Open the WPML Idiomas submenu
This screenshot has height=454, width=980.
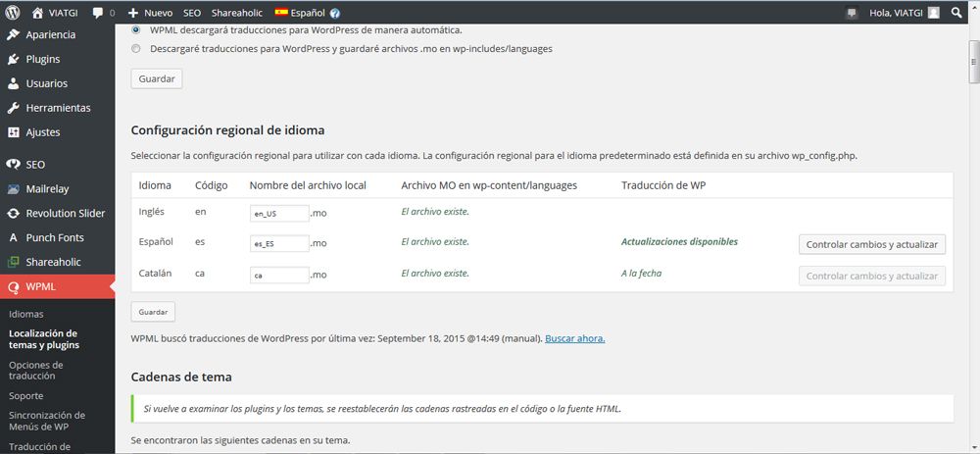tap(26, 315)
